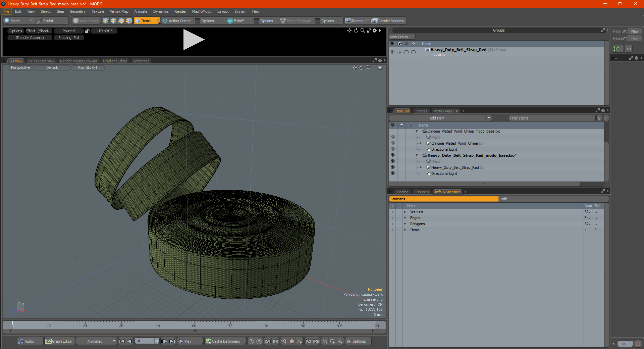Screen dimensions: 644x349
Task: Expand Vertices statistics row
Action: 405,212
